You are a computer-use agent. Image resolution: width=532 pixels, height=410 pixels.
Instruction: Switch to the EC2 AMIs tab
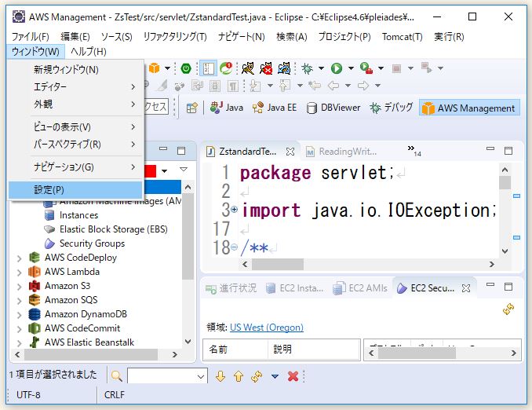pos(360,288)
